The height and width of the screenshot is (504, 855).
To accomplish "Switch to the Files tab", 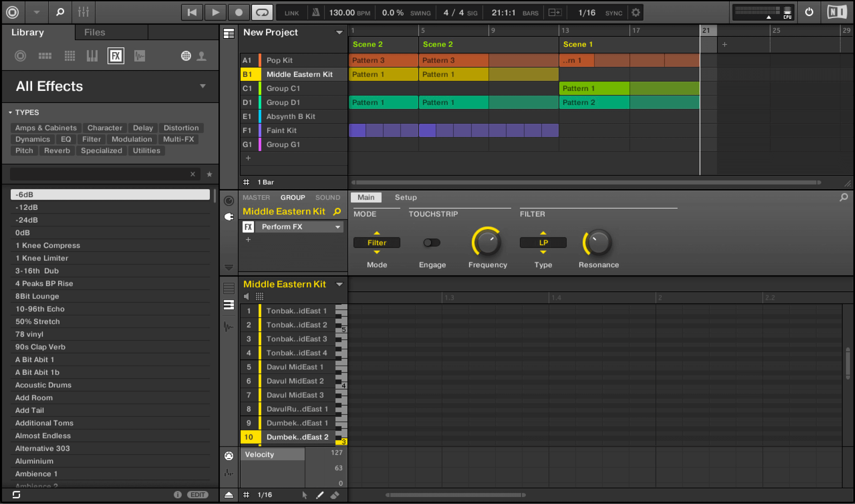I will coord(94,32).
